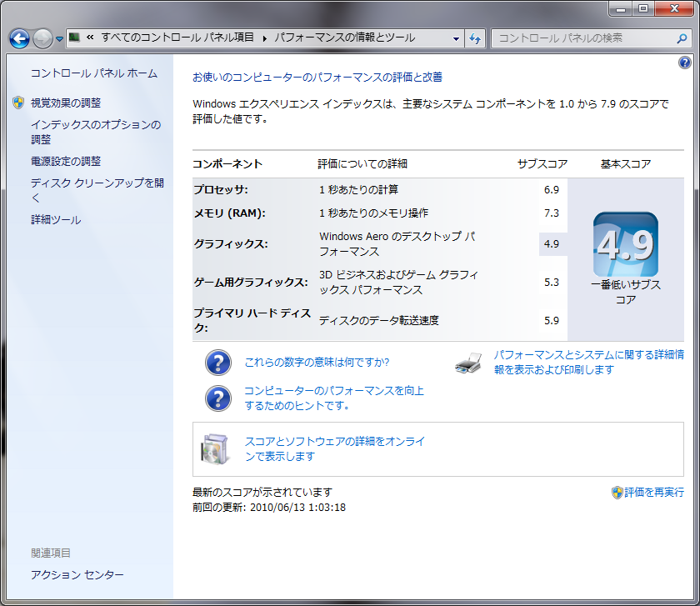Image resolution: width=700 pixels, height=606 pixels.
Task: Open the help question mark icon
Action: 685,63
